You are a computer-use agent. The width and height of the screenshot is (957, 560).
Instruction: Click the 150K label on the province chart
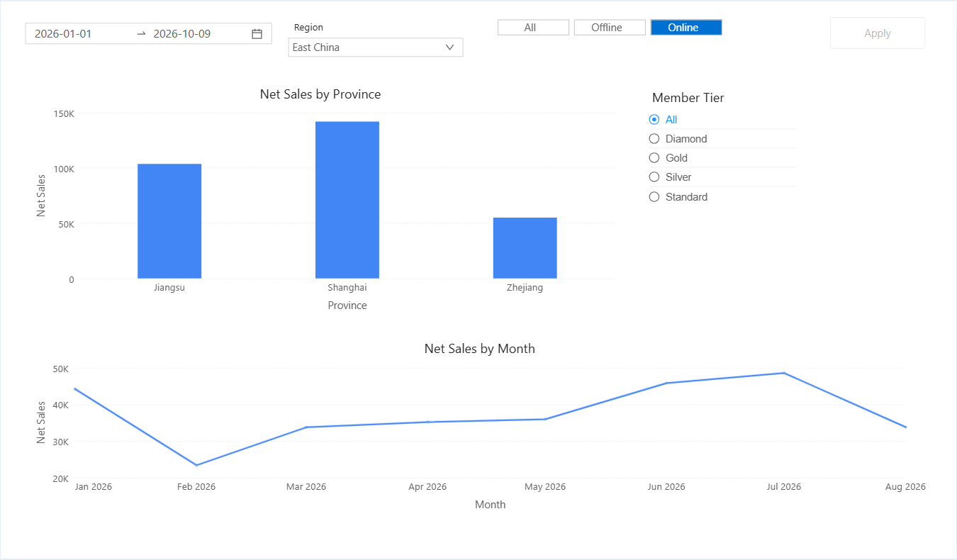tap(64, 114)
